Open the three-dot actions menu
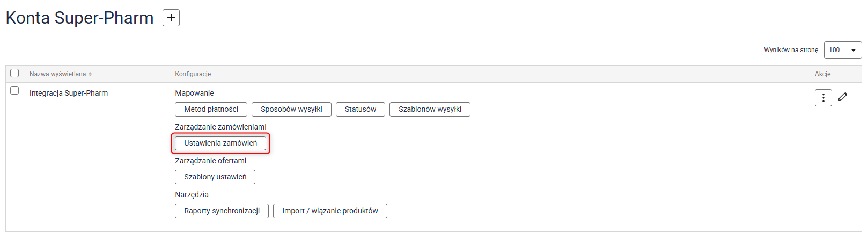The height and width of the screenshot is (237, 868). (x=823, y=98)
